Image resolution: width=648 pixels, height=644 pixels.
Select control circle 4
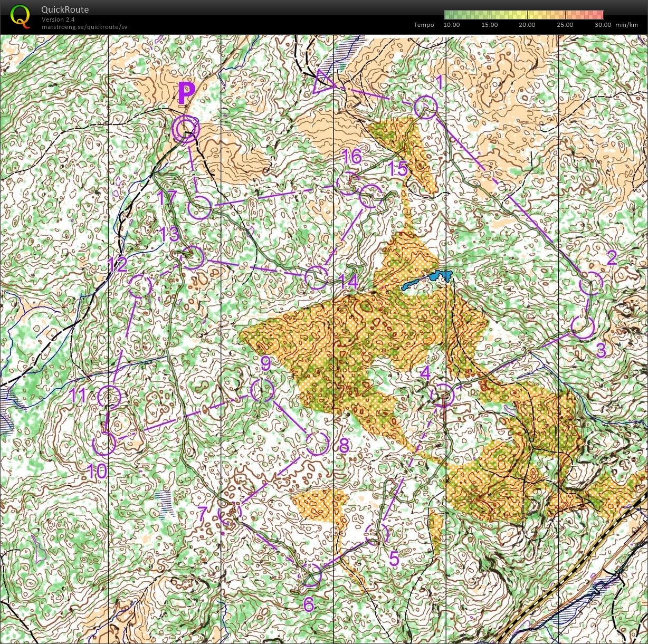coord(442,395)
